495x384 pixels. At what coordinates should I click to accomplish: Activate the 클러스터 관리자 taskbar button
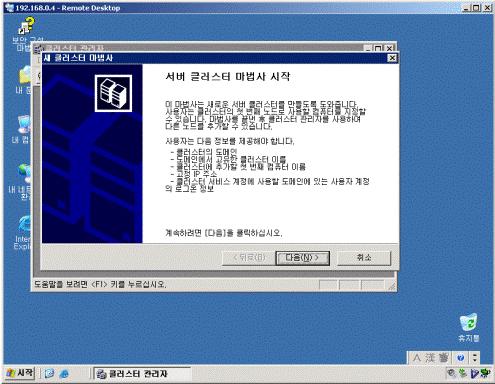tap(142, 374)
